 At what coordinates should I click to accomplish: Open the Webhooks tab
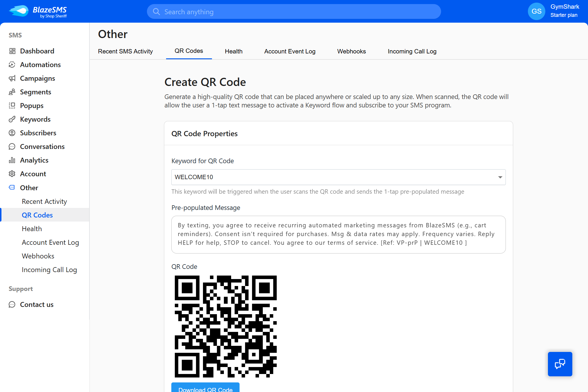click(x=351, y=51)
